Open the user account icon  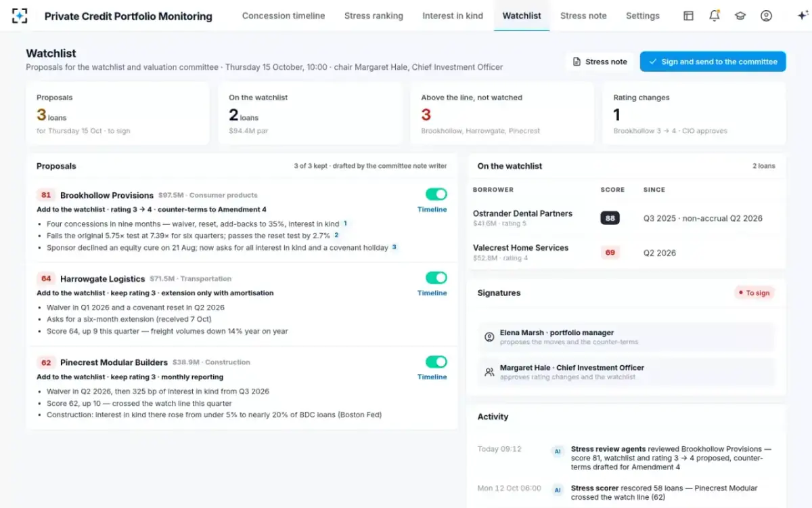766,16
